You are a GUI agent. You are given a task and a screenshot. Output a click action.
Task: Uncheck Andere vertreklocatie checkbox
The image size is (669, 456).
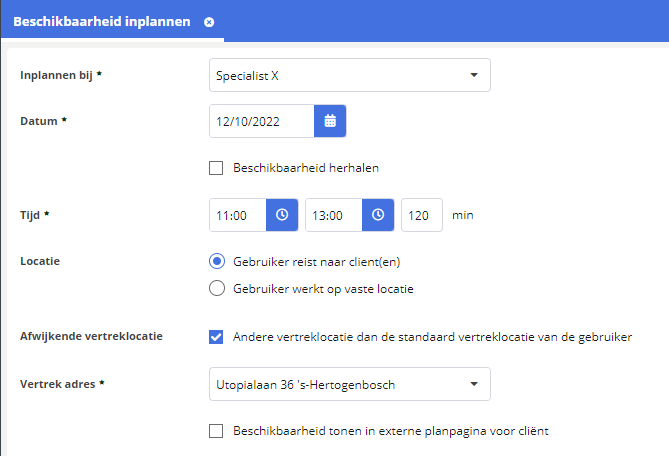click(x=216, y=337)
